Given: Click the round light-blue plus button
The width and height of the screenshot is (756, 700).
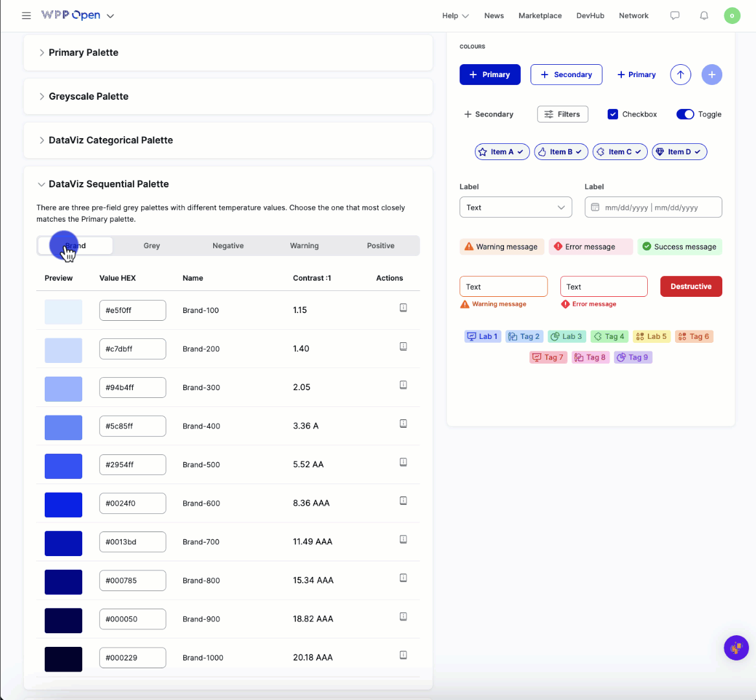Looking at the screenshot, I should point(711,75).
